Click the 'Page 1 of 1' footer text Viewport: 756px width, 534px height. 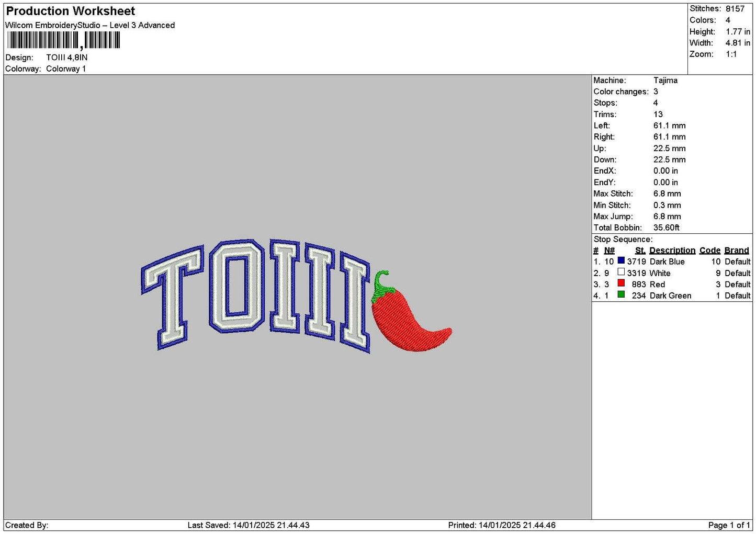pyautogui.click(x=729, y=525)
